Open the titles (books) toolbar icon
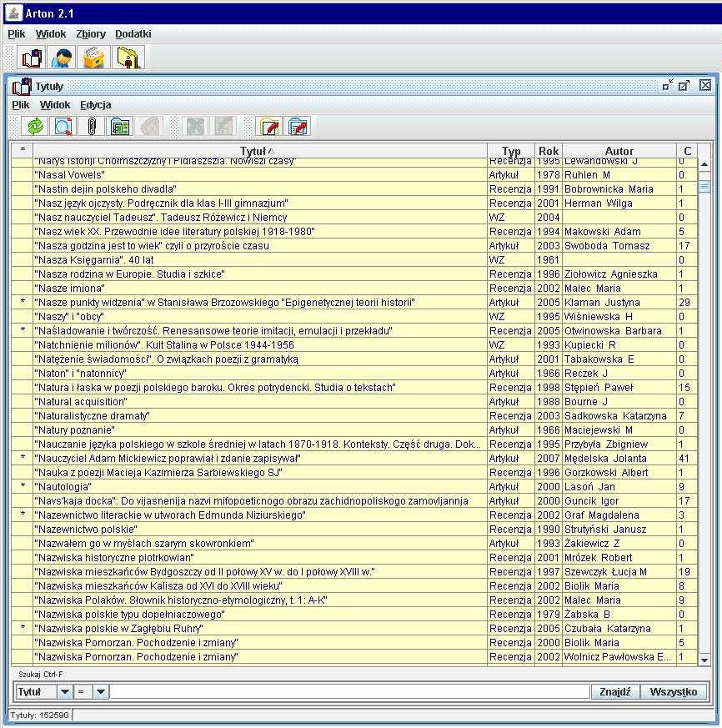 (32, 58)
